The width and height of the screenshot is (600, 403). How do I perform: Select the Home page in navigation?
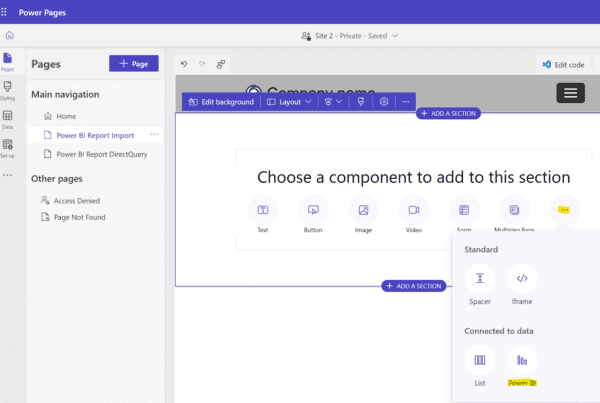[x=66, y=116]
